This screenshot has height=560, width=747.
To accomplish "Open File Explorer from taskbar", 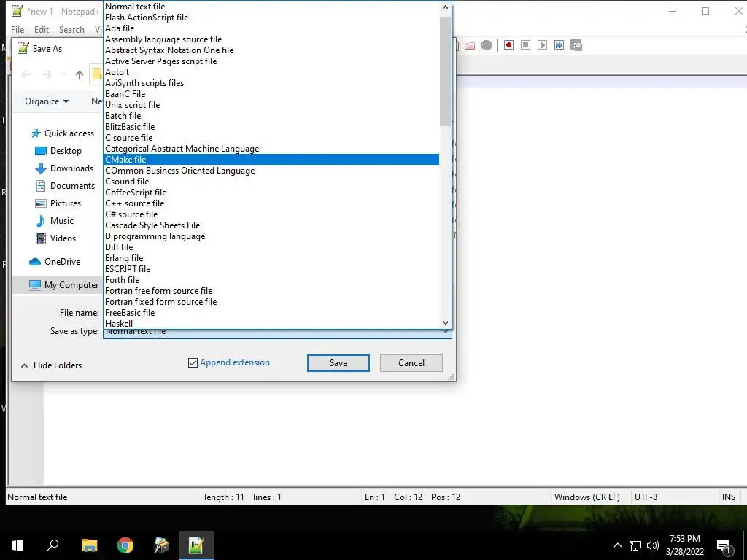I will 89,545.
